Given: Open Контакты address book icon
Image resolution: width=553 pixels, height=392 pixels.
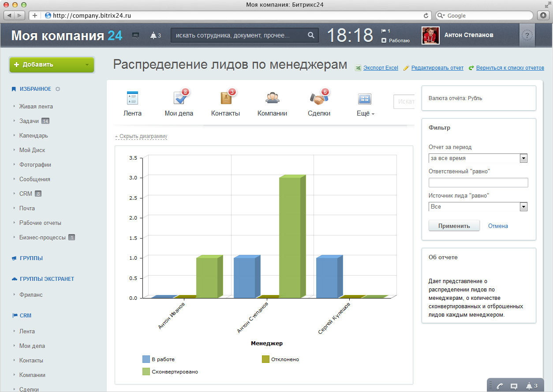Looking at the screenshot, I should (226, 97).
